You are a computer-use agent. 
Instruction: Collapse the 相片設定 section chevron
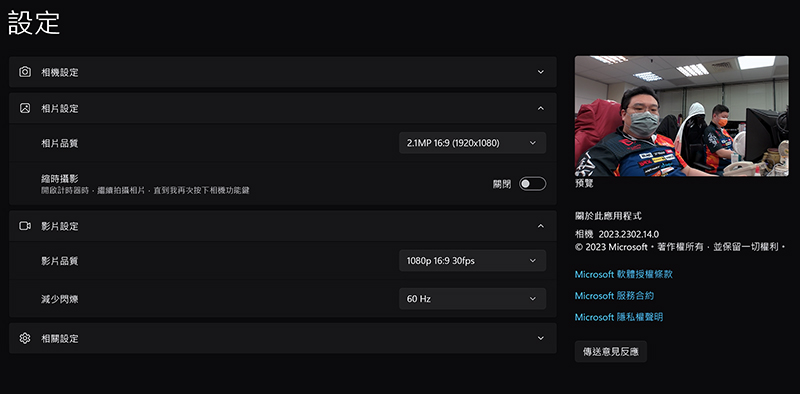tap(541, 108)
